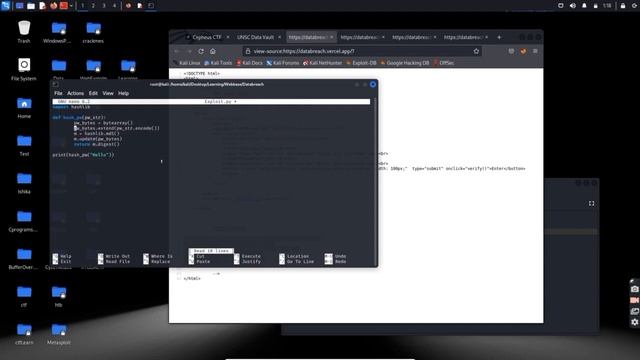Viewport: 640px width, 360px height.
Task: Open the text editor launcher in the panel
Action: [42, 6]
